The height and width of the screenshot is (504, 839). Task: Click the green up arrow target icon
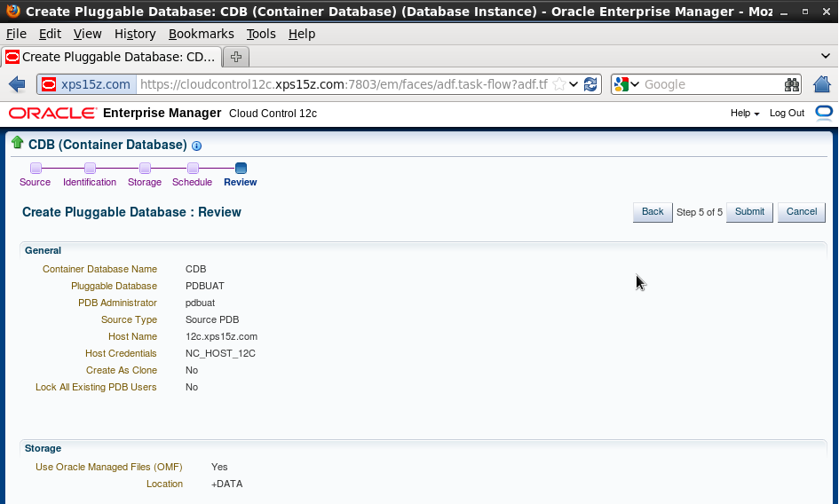click(17, 142)
